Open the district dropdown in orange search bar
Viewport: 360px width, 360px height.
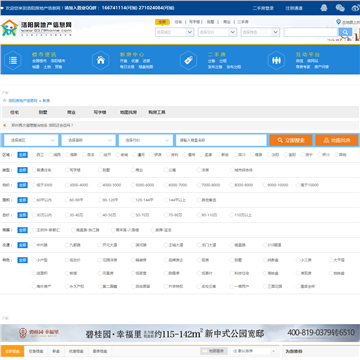[31, 140]
